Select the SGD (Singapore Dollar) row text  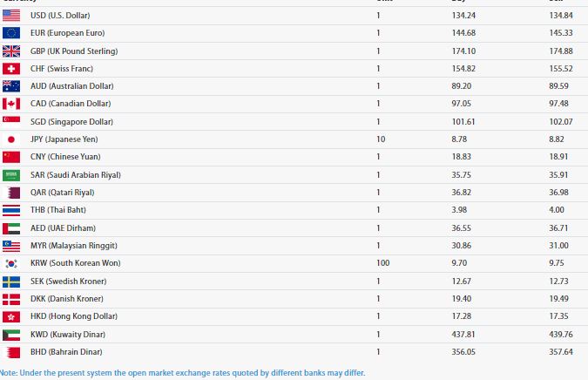(71, 122)
